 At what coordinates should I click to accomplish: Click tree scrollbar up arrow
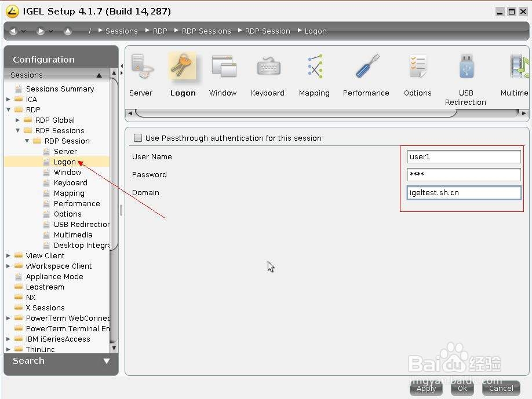[x=114, y=72]
